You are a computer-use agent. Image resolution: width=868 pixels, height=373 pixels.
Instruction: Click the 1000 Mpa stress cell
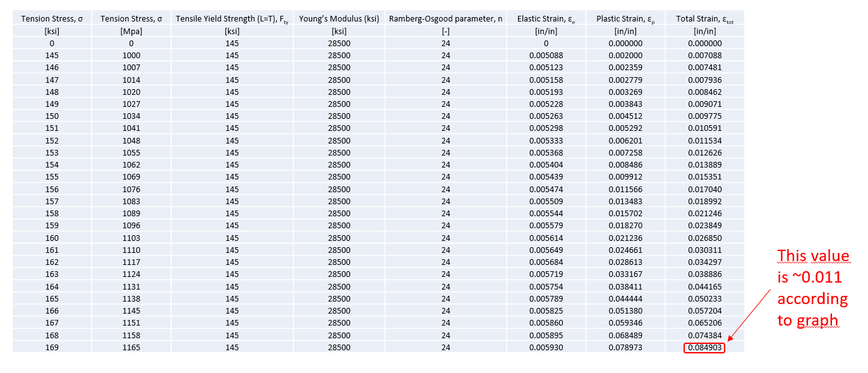pyautogui.click(x=131, y=56)
